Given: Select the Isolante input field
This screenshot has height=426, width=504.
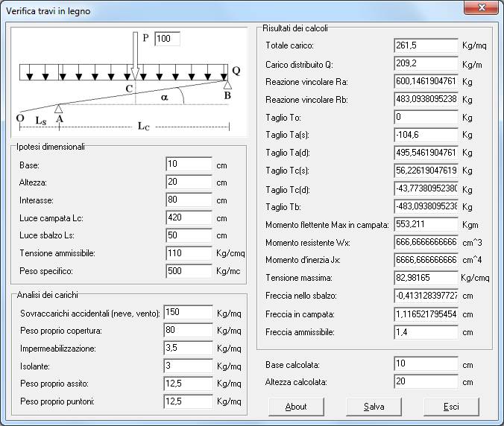Looking at the screenshot, I should [188, 366].
